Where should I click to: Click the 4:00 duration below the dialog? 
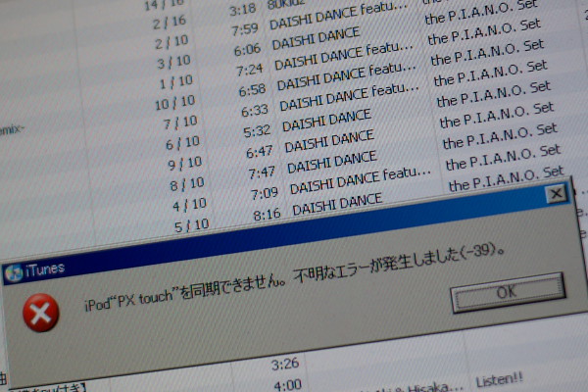point(287,384)
